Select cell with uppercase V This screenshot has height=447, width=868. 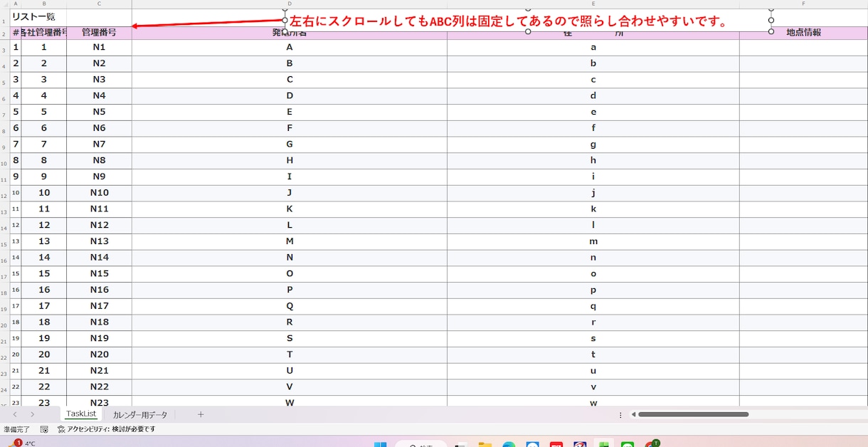[289, 386]
